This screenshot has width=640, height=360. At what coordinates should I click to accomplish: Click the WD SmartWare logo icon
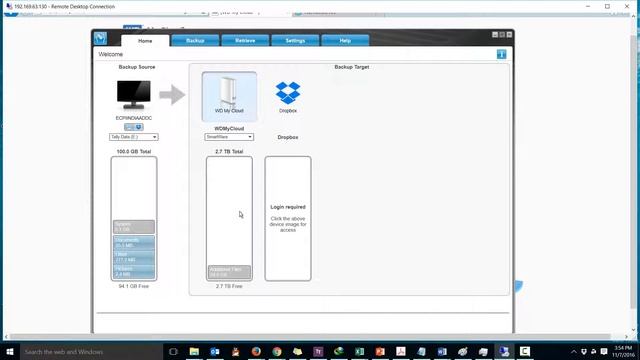coord(100,38)
